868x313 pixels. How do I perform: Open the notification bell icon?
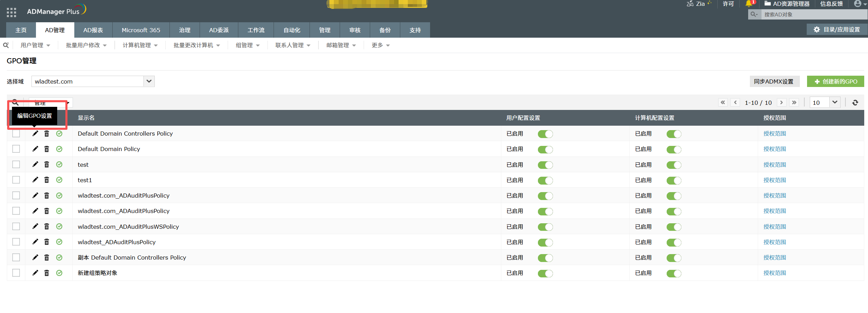point(749,4)
